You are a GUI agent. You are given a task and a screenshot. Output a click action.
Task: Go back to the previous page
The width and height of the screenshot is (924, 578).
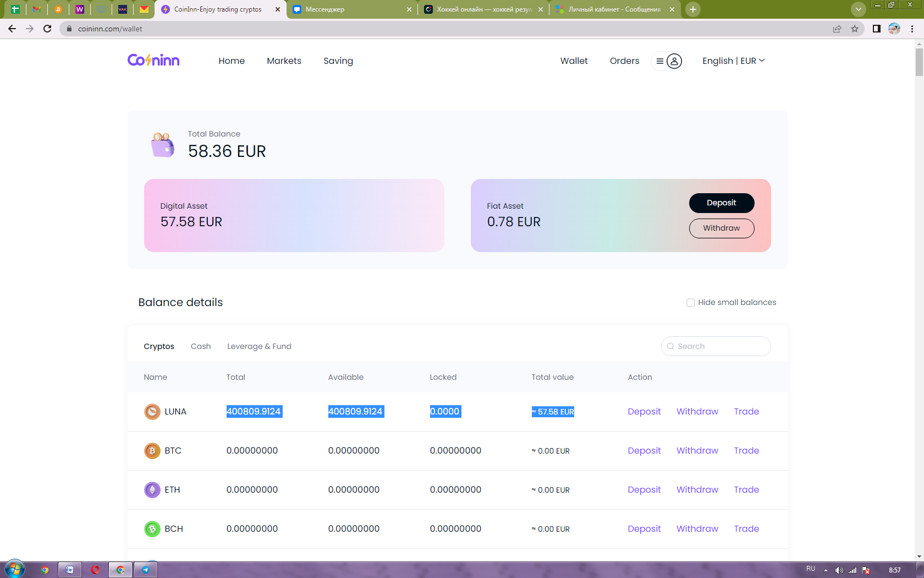[12, 29]
